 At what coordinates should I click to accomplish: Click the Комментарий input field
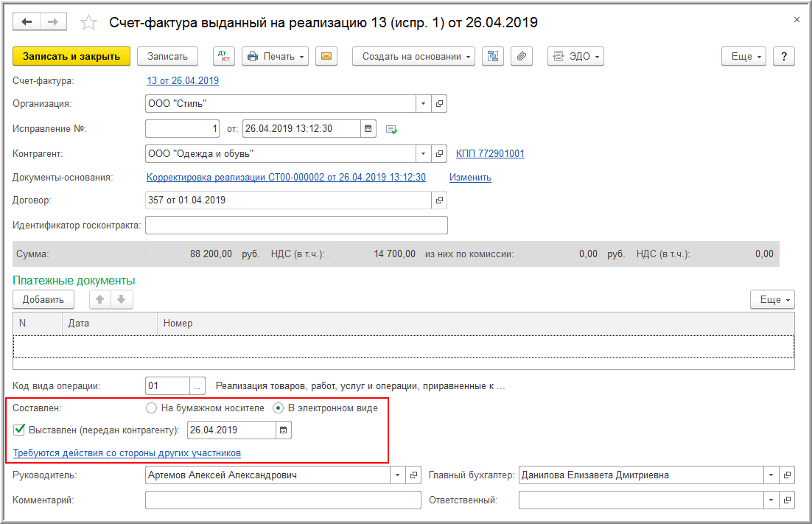click(x=283, y=500)
